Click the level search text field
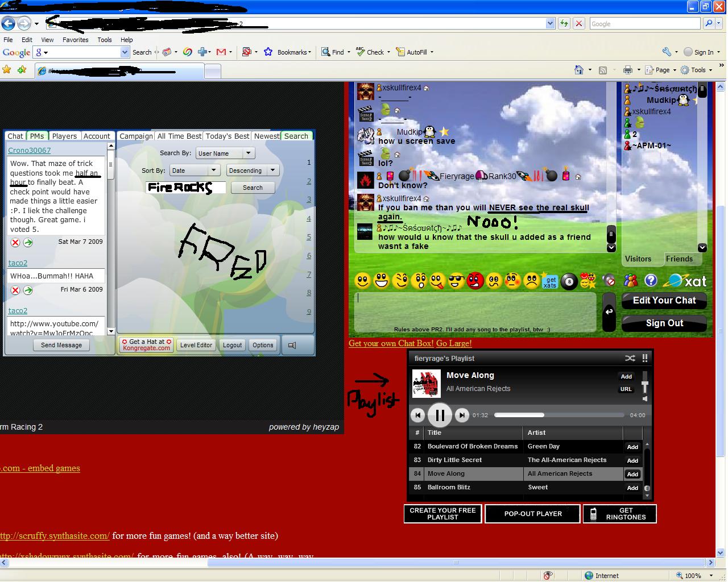Image resolution: width=728 pixels, height=582 pixels. pyautogui.click(x=186, y=188)
